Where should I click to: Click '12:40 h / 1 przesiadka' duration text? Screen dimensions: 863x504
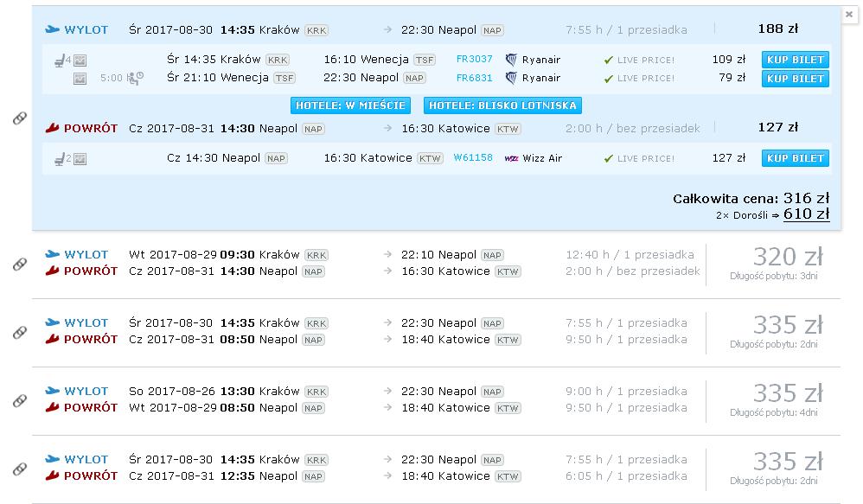click(x=630, y=255)
